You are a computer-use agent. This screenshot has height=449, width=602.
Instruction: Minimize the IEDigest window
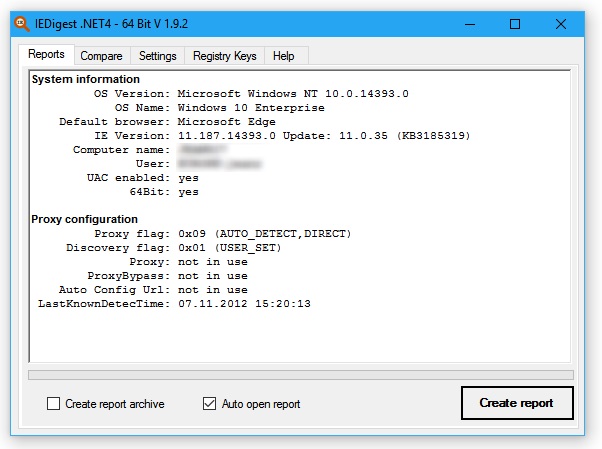pos(470,24)
